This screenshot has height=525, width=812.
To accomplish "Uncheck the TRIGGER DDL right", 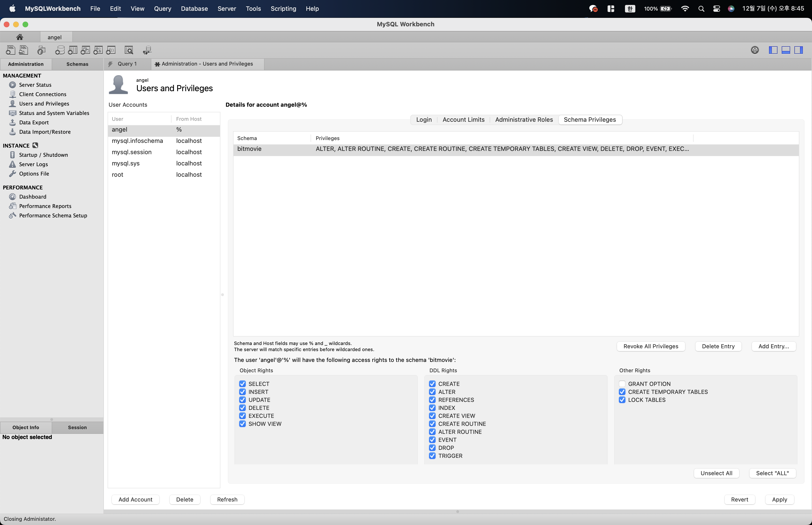I will (432, 456).
